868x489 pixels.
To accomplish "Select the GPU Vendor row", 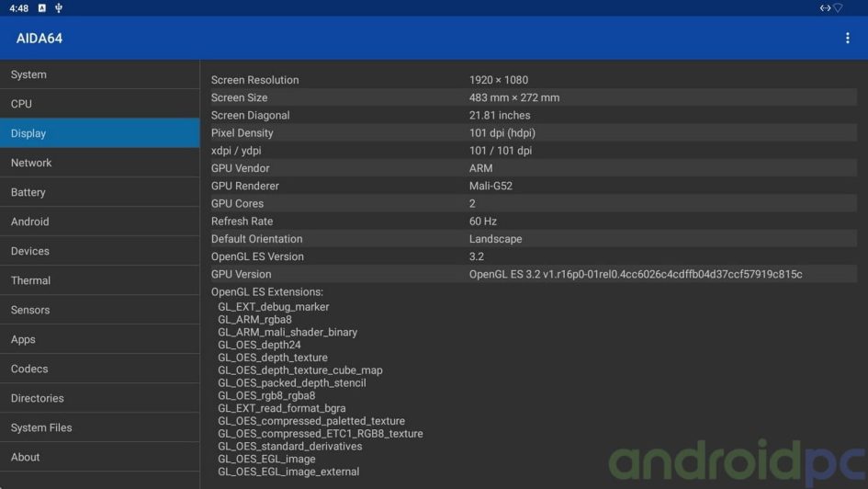I will tap(534, 168).
